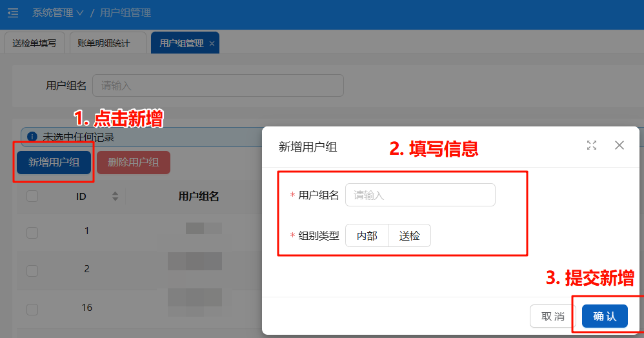
Task: Close the 新增用户组 dialog with X icon
Action: pyautogui.click(x=619, y=145)
